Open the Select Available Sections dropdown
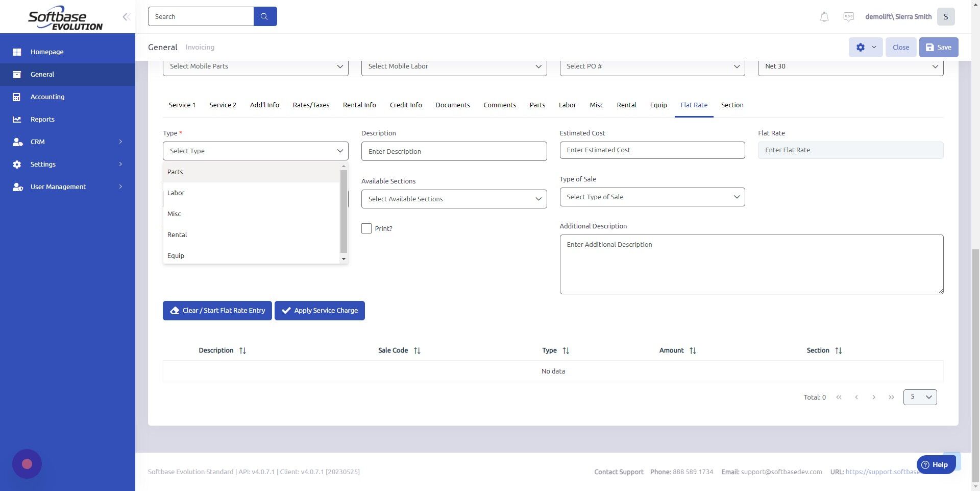Viewport: 980px width, 491px height. (453, 199)
